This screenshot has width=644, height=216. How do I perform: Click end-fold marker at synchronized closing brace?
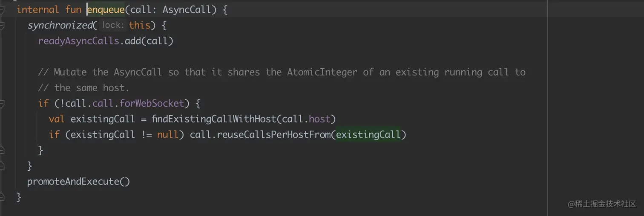(2, 166)
